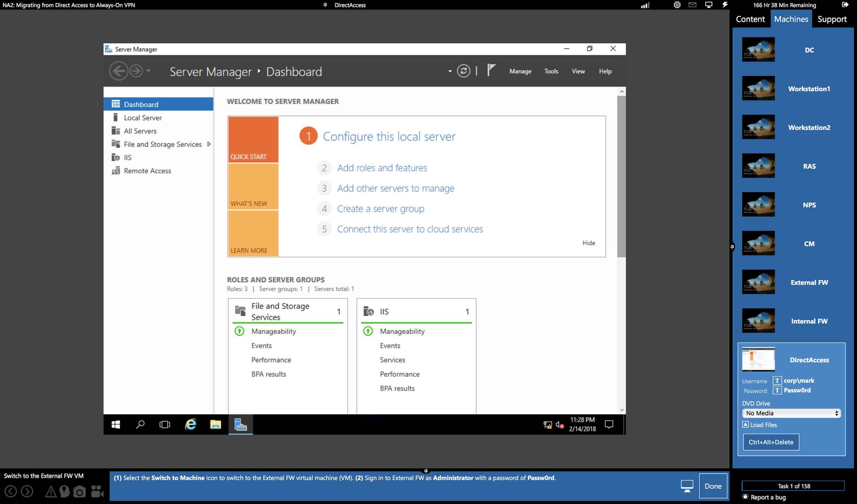This screenshot has width=857, height=504.
Task: Switch to the Machines tab
Action: pyautogui.click(x=791, y=19)
